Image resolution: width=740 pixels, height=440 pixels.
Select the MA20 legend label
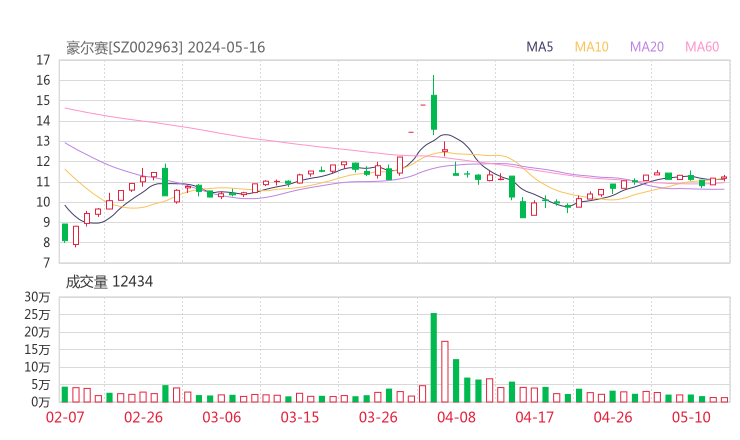(x=647, y=47)
